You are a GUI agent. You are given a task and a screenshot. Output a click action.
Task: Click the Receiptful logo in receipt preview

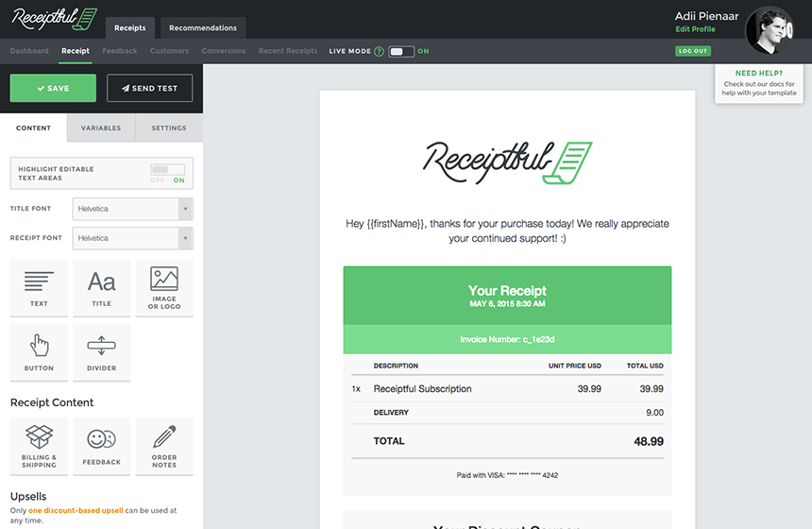(508, 162)
